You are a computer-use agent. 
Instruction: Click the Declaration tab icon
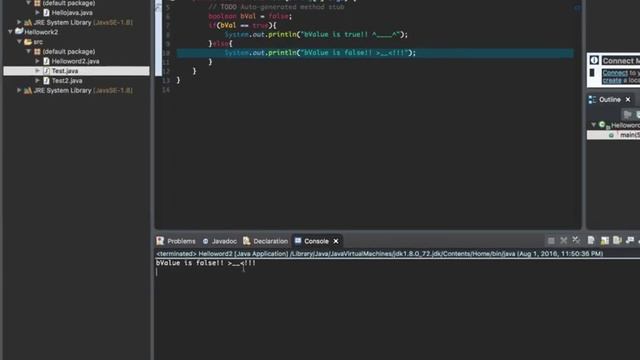point(246,241)
